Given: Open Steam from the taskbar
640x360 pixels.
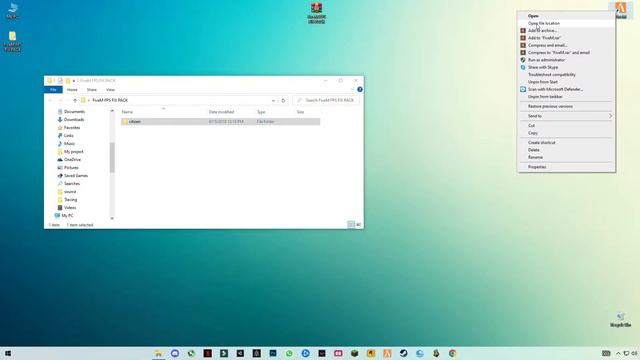Looking at the screenshot, I should click(x=403, y=353).
